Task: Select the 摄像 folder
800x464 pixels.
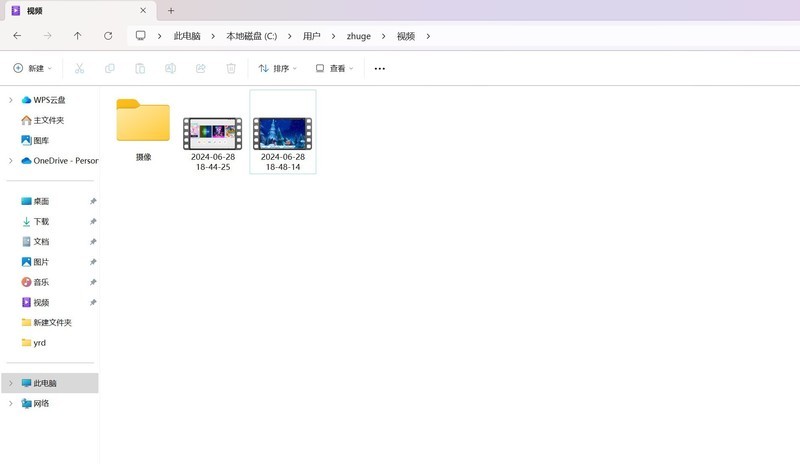Action: (x=143, y=120)
